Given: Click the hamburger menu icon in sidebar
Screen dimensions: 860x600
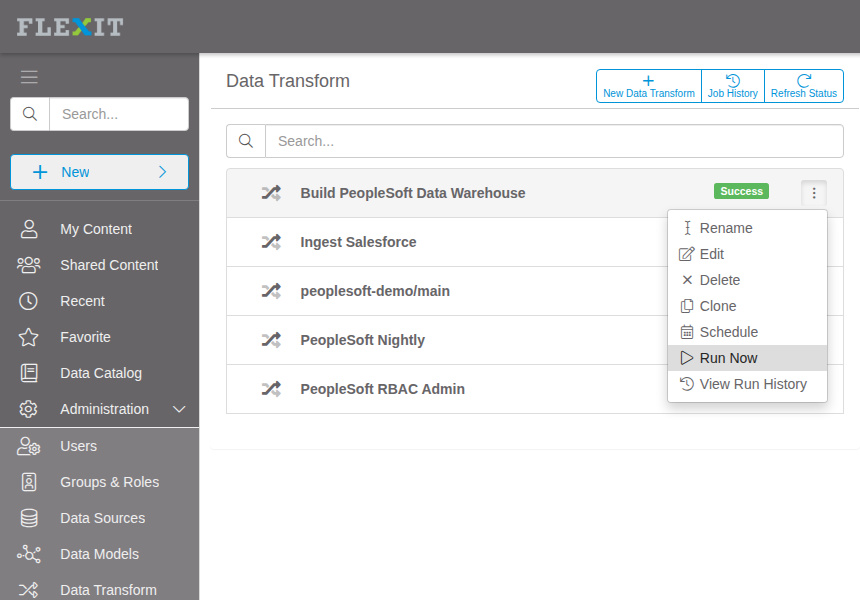Looking at the screenshot, I should [29, 77].
